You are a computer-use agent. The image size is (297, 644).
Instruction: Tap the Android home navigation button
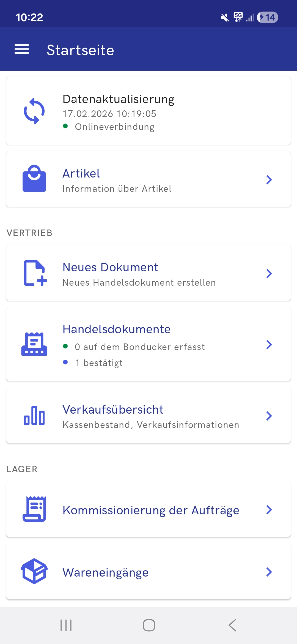(149, 625)
